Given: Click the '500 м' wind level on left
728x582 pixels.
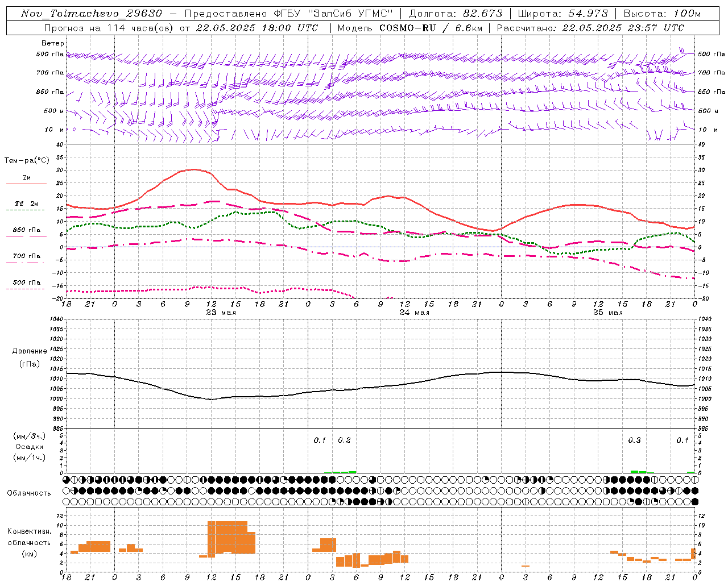Looking at the screenshot, I should coord(54,111).
